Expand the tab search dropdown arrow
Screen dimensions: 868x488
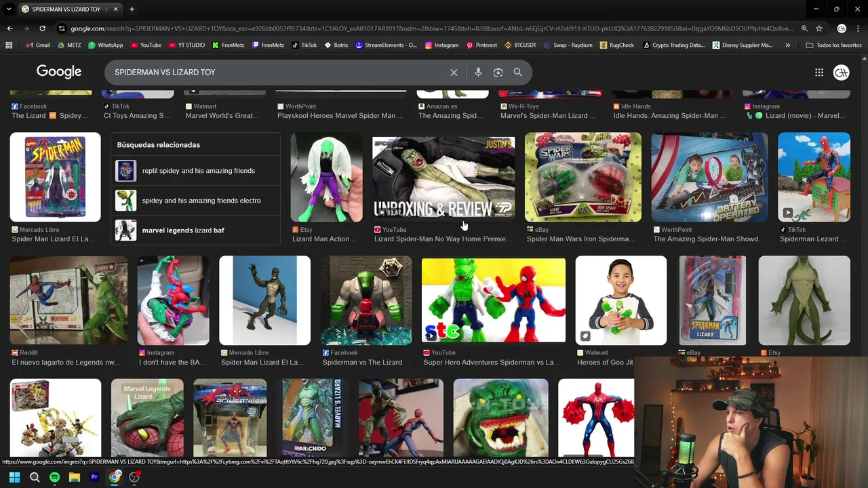pos(9,9)
